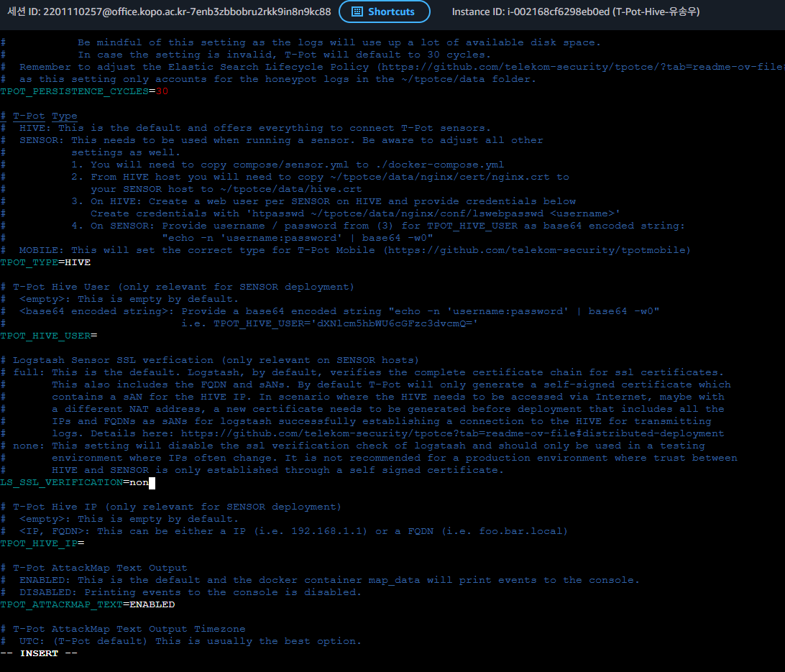Click the TPOT_HIVE_IP= line
785x672 pixels.
(x=42, y=543)
